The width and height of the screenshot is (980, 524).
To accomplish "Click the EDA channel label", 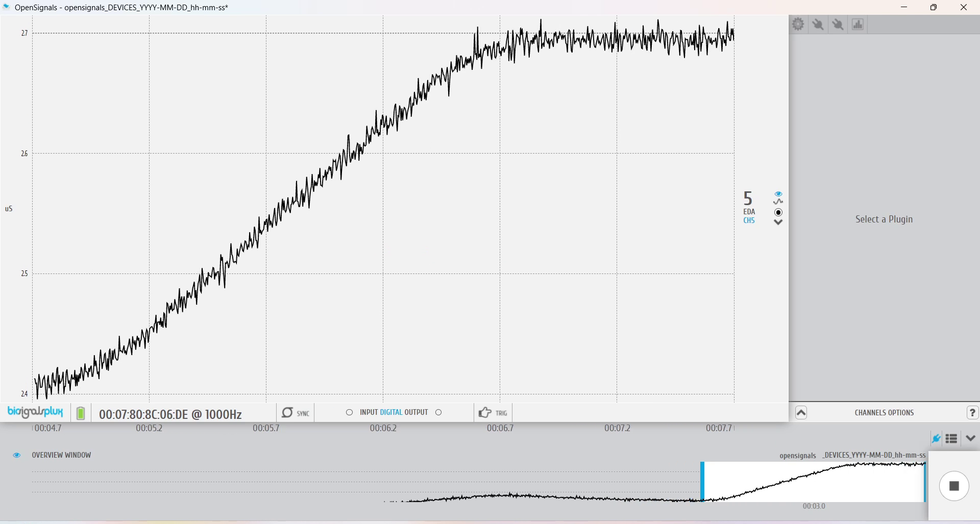I will tap(749, 212).
